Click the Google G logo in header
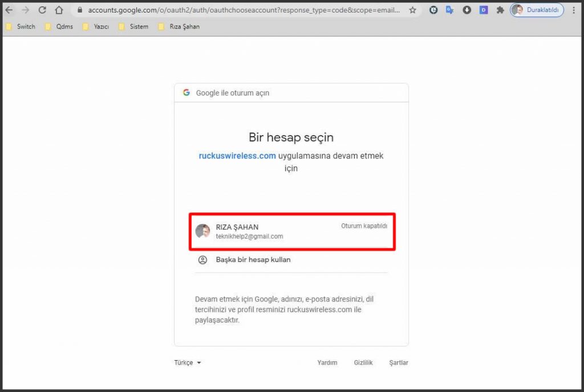 pos(186,92)
